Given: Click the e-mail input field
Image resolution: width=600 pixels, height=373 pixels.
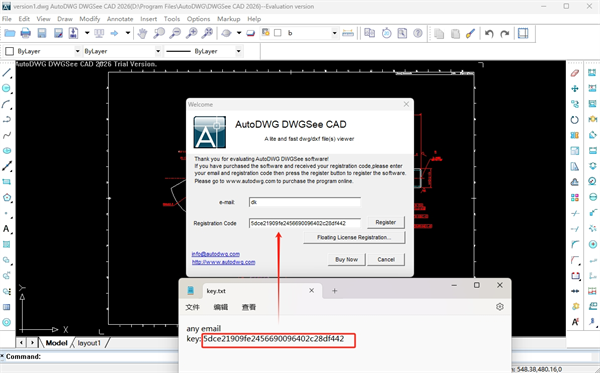Looking at the screenshot, I should tap(305, 202).
